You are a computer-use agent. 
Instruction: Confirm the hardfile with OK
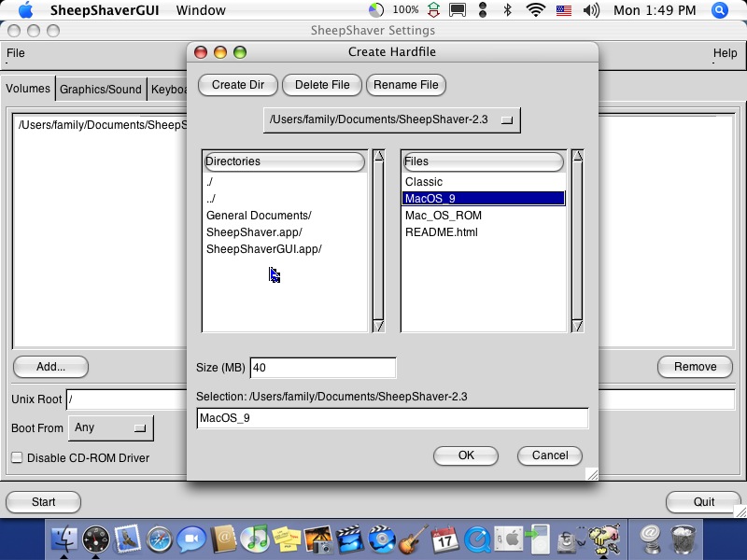(x=466, y=455)
